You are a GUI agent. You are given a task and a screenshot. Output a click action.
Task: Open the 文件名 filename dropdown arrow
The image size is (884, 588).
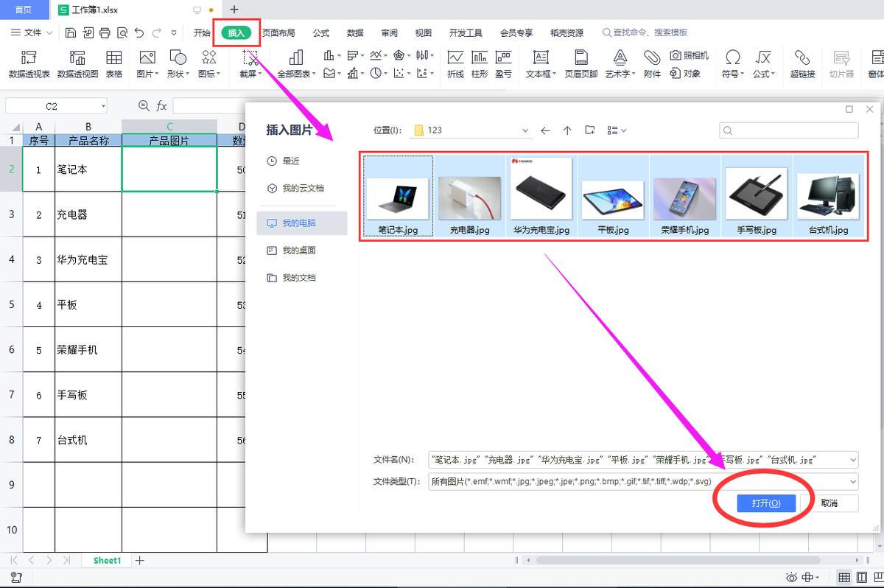(x=853, y=460)
